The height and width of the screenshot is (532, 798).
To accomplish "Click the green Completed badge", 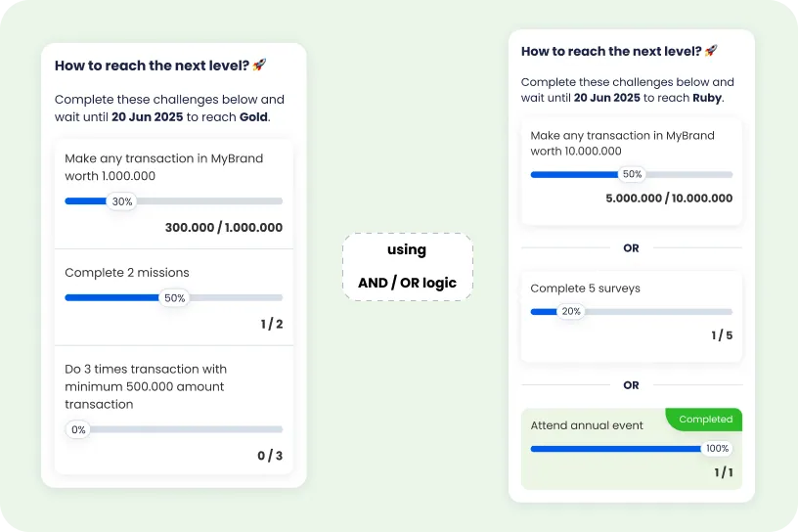I will click(x=704, y=420).
